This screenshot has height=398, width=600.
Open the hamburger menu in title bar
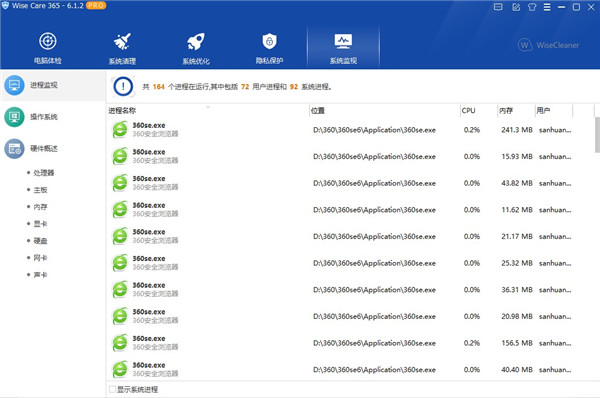click(x=547, y=7)
